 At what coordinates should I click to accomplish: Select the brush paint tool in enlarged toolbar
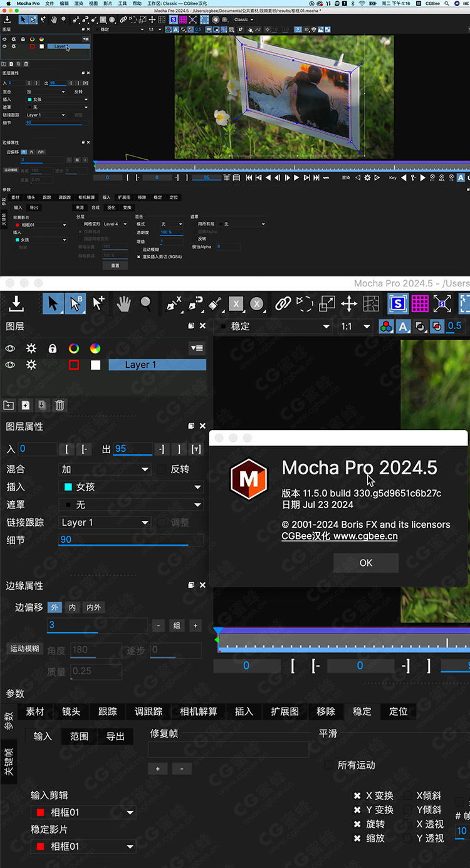click(x=216, y=304)
